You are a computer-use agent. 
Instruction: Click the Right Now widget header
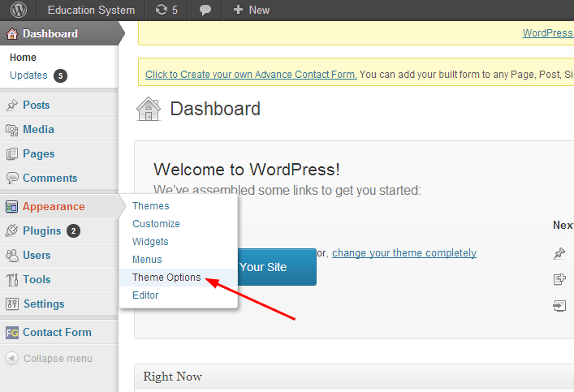coord(354,377)
